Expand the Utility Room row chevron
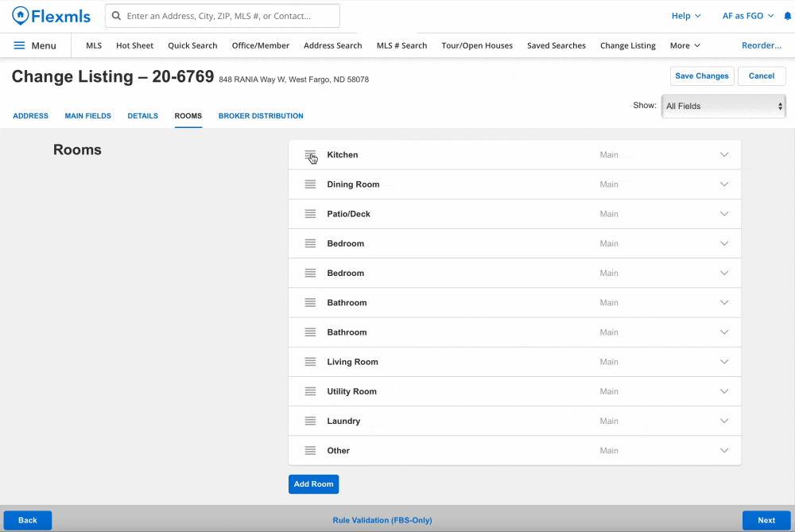The height and width of the screenshot is (532, 795). pyautogui.click(x=723, y=391)
